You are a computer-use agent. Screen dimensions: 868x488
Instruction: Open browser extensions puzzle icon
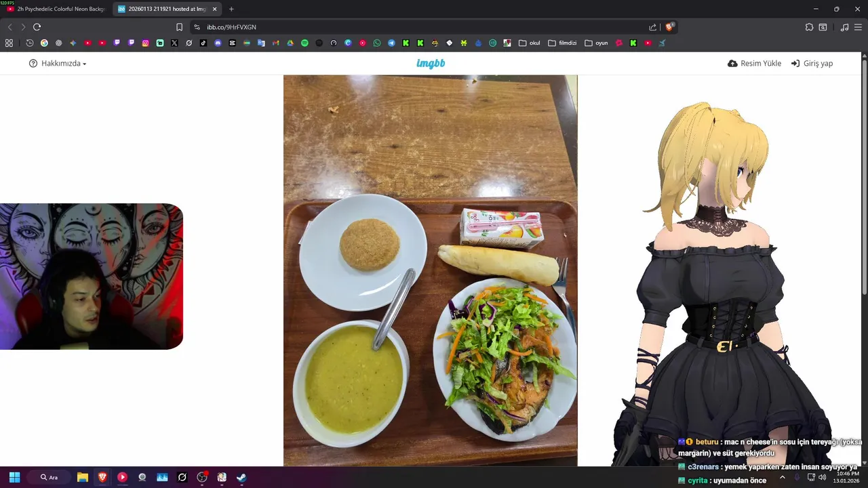coord(809,27)
